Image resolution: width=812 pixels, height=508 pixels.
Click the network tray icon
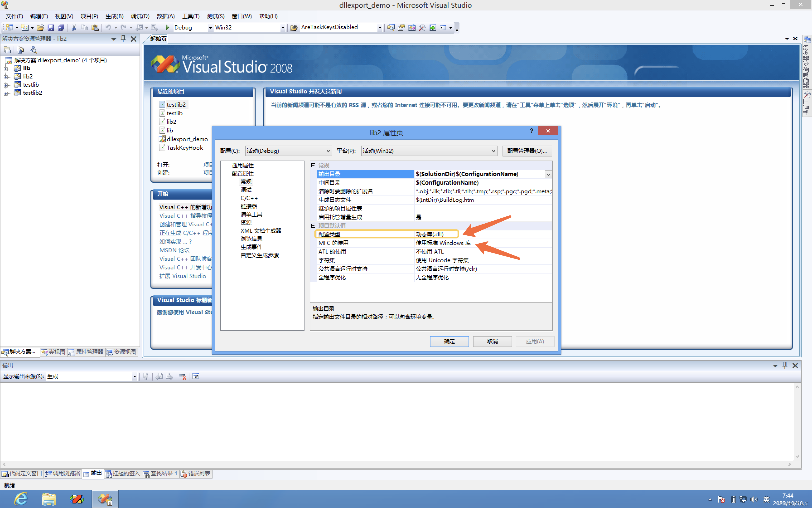point(743,500)
